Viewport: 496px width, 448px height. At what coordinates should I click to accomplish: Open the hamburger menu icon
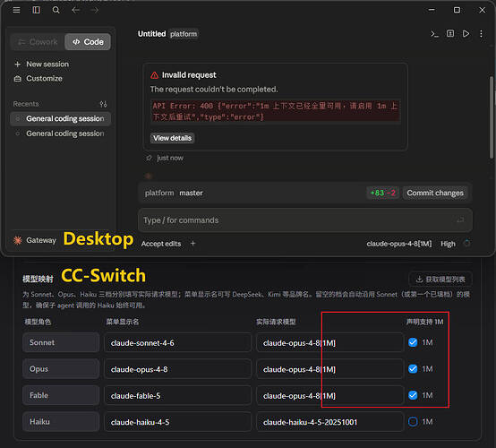point(16,10)
